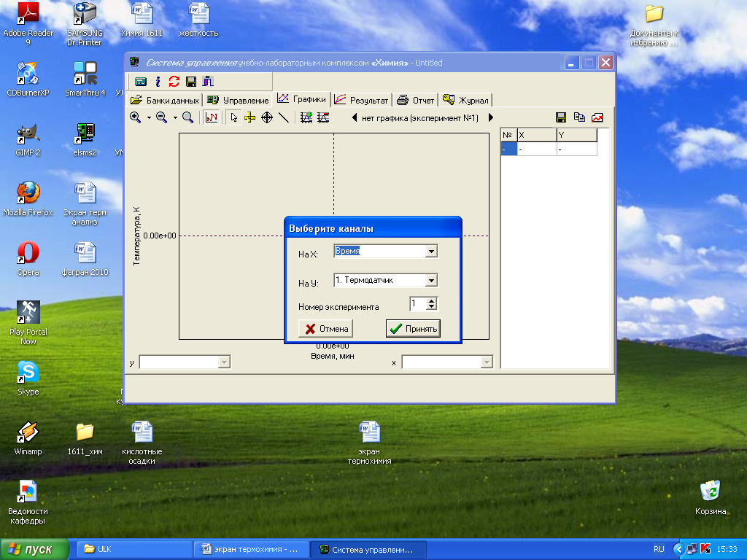This screenshot has width=747, height=560.
Task: Switch to Банки данных tab
Action: click(165, 100)
